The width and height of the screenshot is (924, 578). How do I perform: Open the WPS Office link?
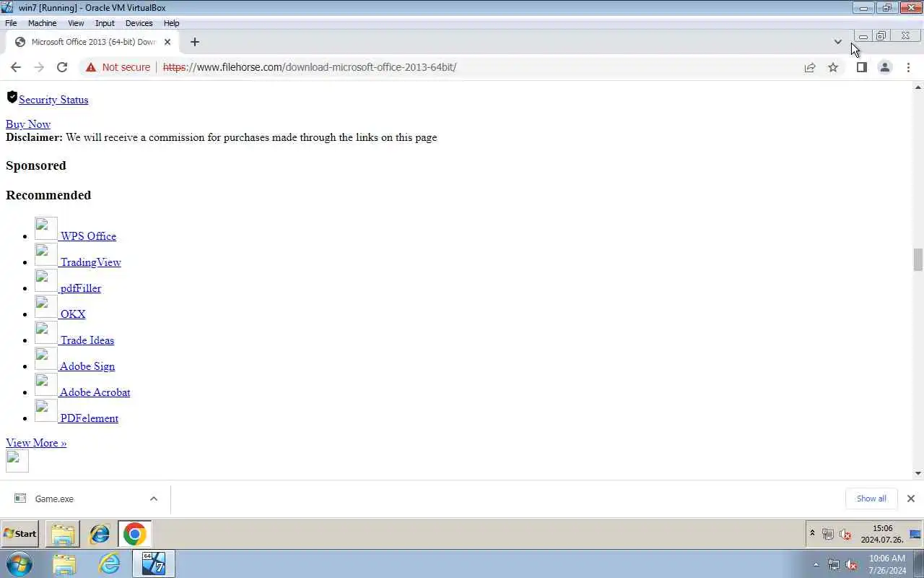(x=88, y=236)
